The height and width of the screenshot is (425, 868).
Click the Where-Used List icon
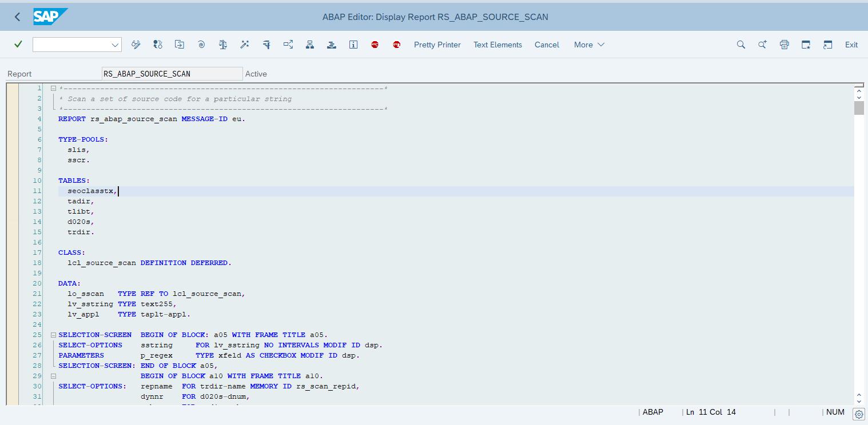(288, 45)
